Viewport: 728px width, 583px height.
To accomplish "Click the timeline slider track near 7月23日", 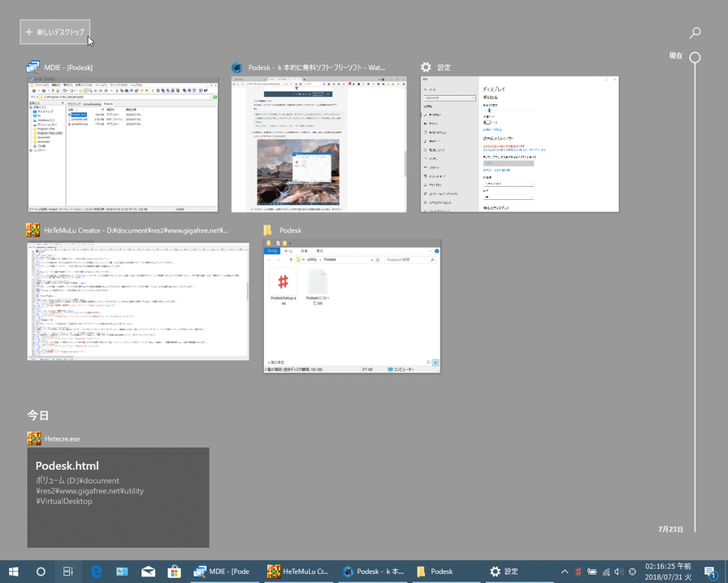I will (695, 529).
